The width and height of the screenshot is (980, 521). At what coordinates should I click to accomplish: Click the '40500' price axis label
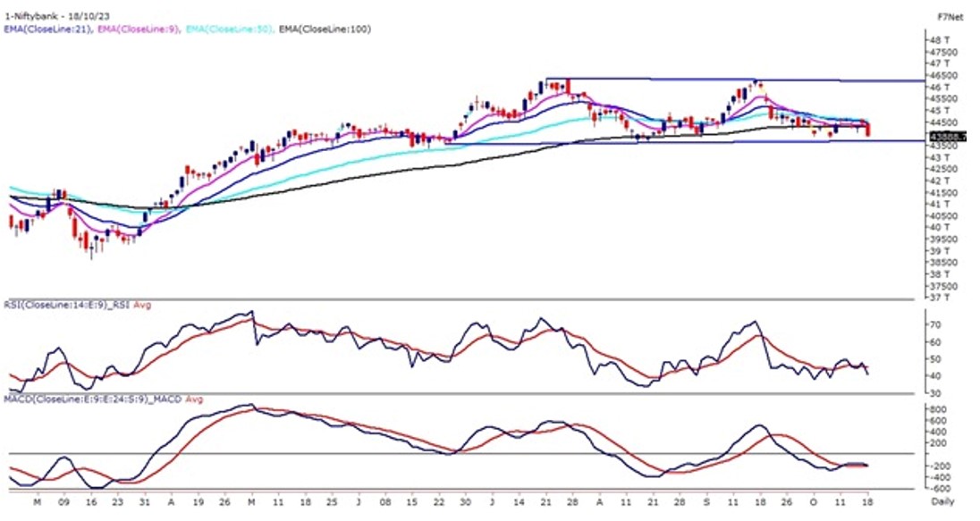943,215
